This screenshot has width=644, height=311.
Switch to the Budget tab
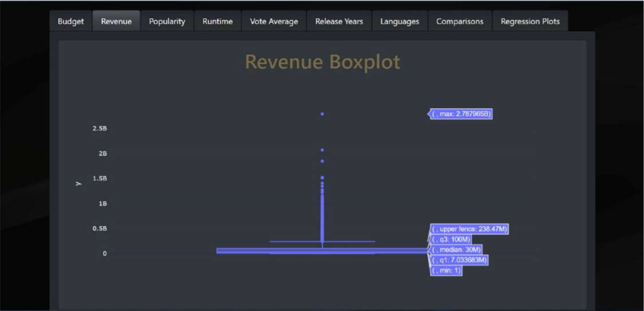click(70, 21)
